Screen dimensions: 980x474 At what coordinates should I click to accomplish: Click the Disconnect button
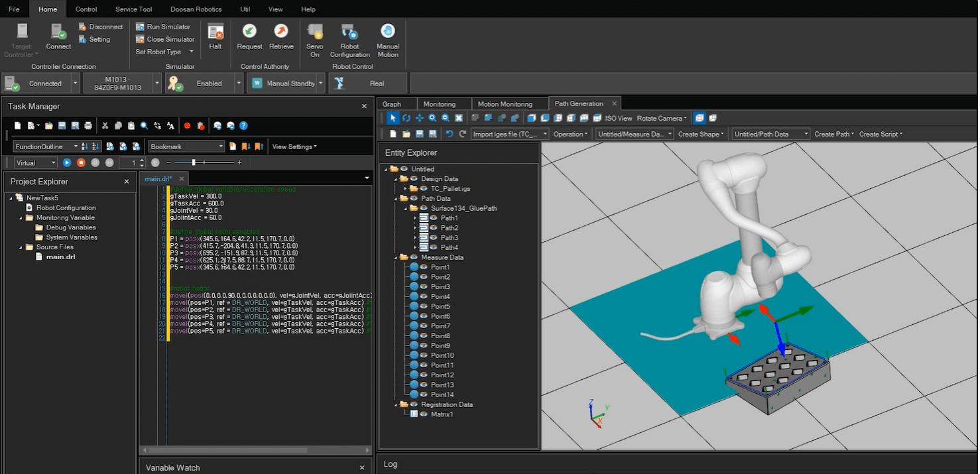(101, 27)
